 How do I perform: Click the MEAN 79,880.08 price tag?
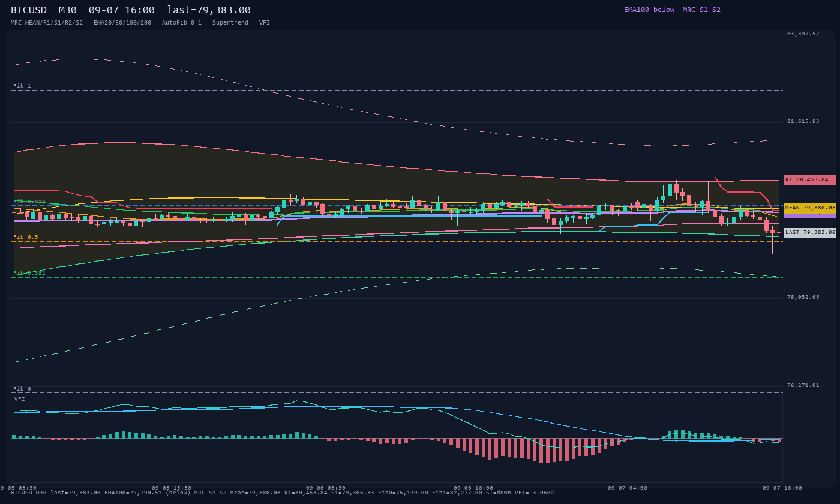809,208
